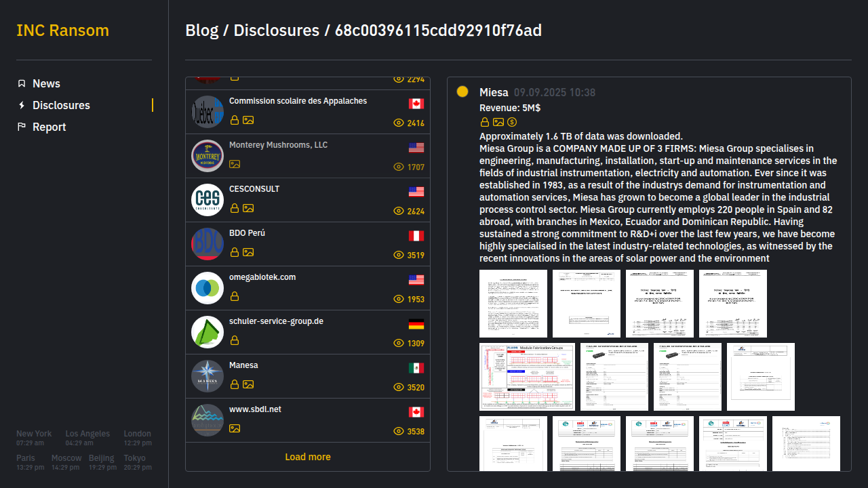Image resolution: width=868 pixels, height=488 pixels.
Task: Click image icon in Miesa detail panel
Action: click(498, 122)
